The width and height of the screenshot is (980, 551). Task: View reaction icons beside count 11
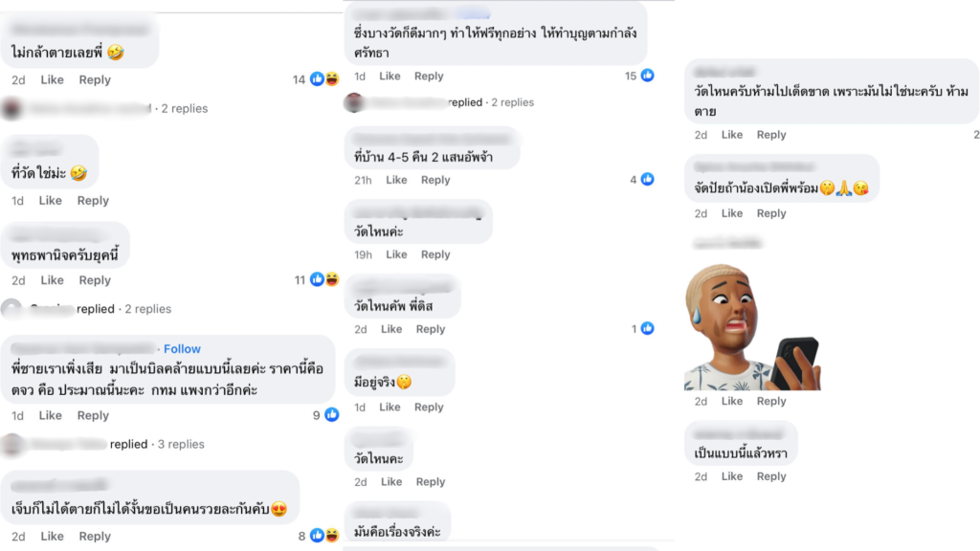click(x=324, y=279)
